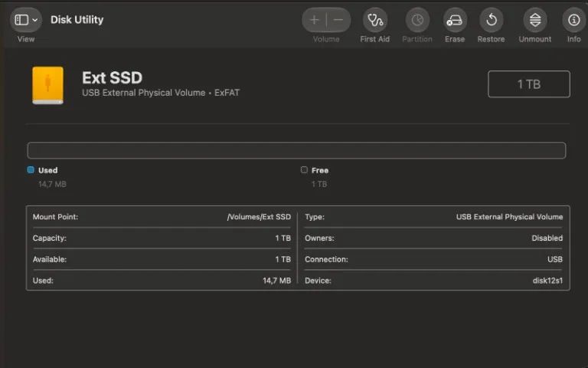Expand the View dropdown chevron
Viewport: 588px width, 368px height.
[35, 20]
